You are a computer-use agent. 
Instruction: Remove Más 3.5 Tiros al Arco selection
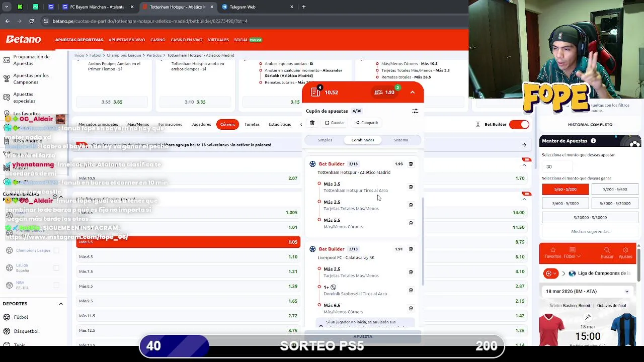coord(411,187)
